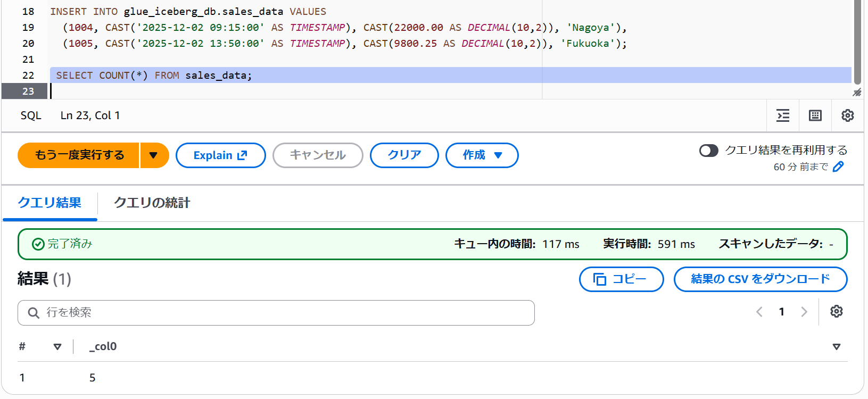The image size is (868, 399).
Task: Open editor settings gear icon
Action: click(x=848, y=115)
